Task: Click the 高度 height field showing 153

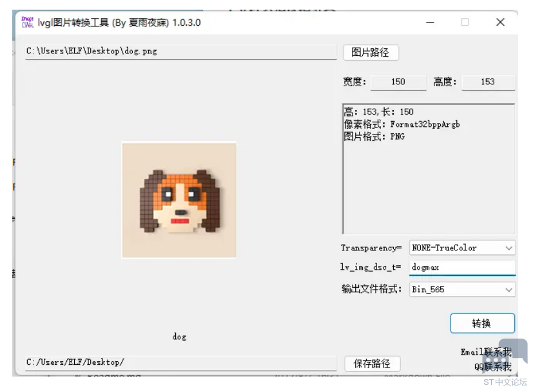Action: click(488, 82)
